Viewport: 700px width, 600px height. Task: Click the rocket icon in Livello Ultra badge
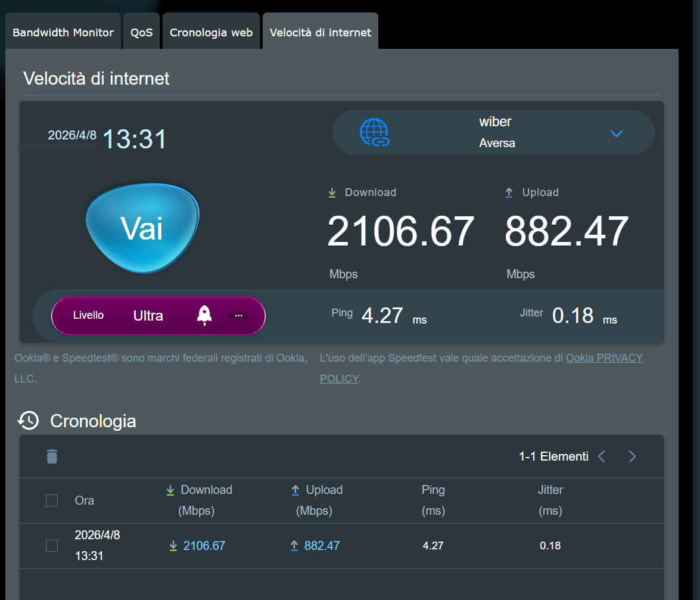point(204,316)
